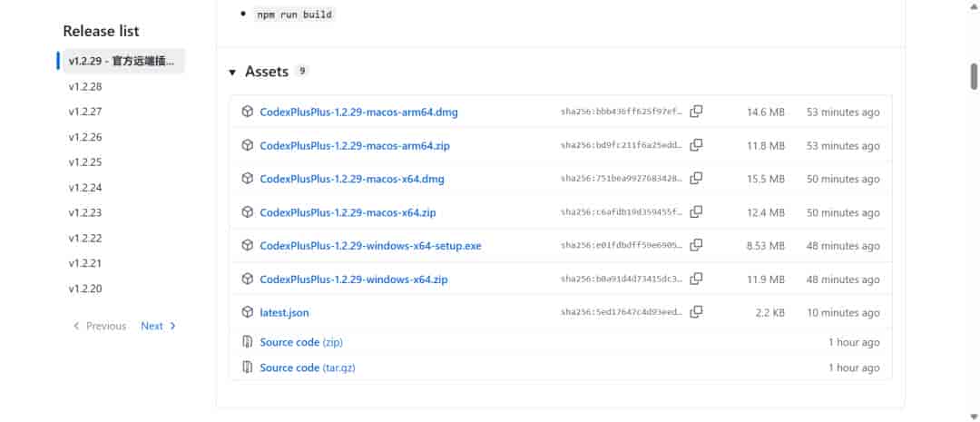Click scrollbar up arrow at page top
Image resolution: width=980 pixels, height=422 pixels.
(974, 5)
